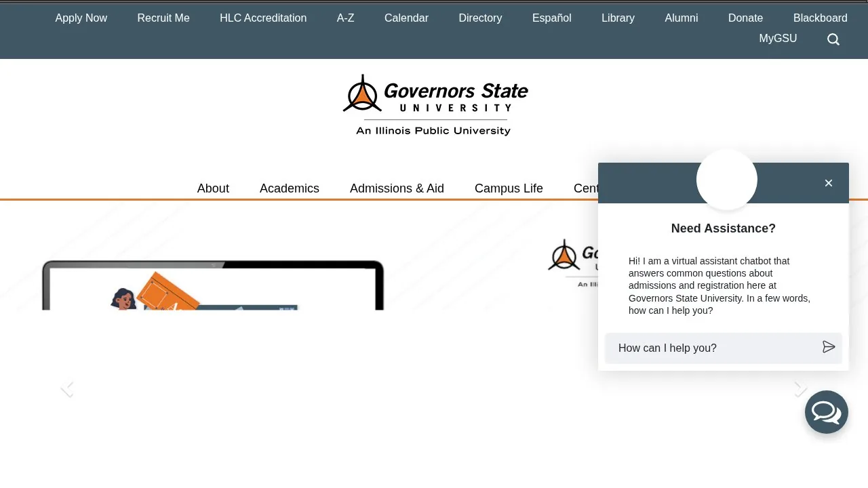Viewport: 868px width, 488px height.
Task: Sign in via MyGSU link
Action: point(778,39)
